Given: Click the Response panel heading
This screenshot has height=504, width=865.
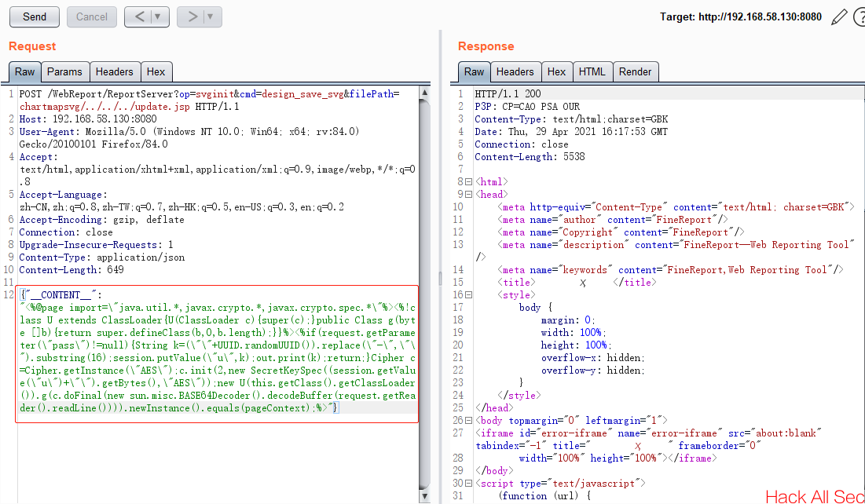Looking at the screenshot, I should 486,46.
